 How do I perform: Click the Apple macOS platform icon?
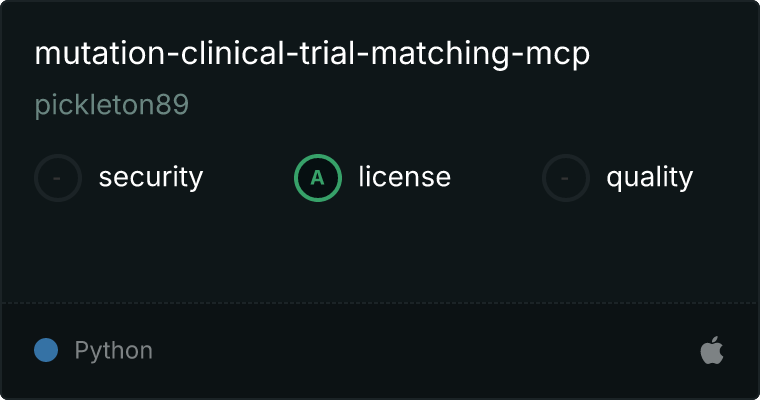pyautogui.click(x=712, y=350)
